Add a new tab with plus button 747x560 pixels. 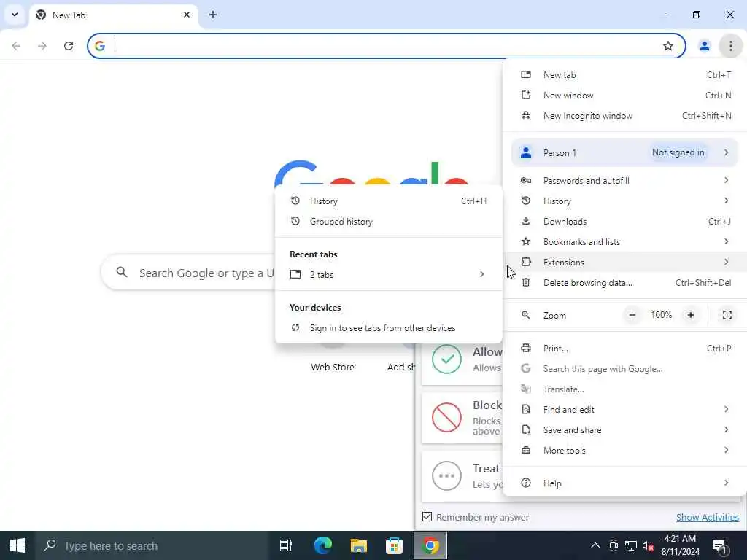(x=212, y=15)
